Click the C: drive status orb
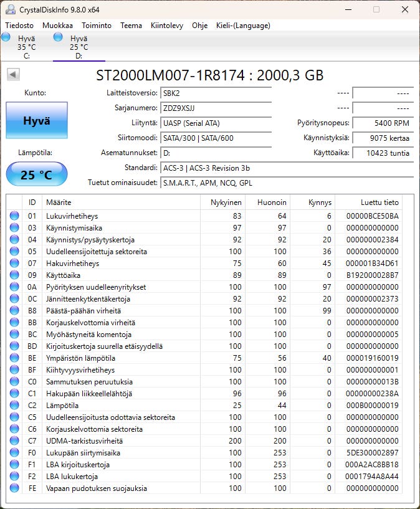Screen dimensions: 420x509 6,37
